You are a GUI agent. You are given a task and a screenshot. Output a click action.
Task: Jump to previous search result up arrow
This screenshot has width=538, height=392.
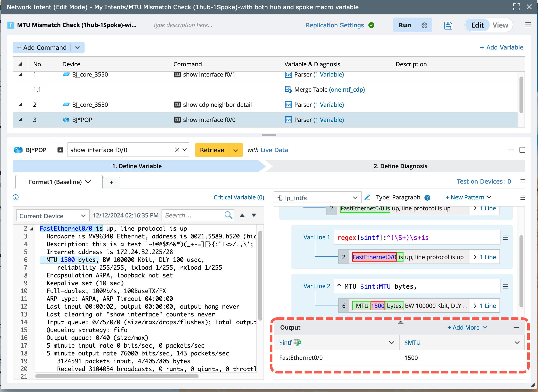pos(242,215)
